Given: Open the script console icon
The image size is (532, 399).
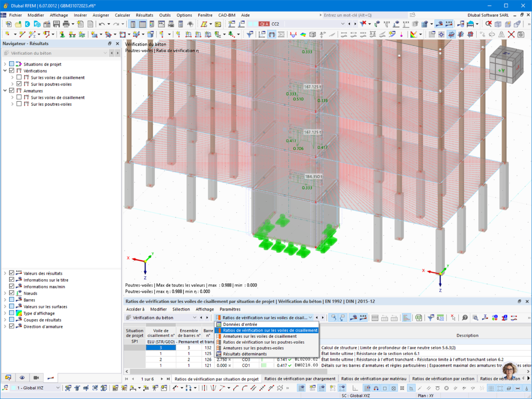Looking at the screenshot, I should pyautogui.click(x=162, y=24).
